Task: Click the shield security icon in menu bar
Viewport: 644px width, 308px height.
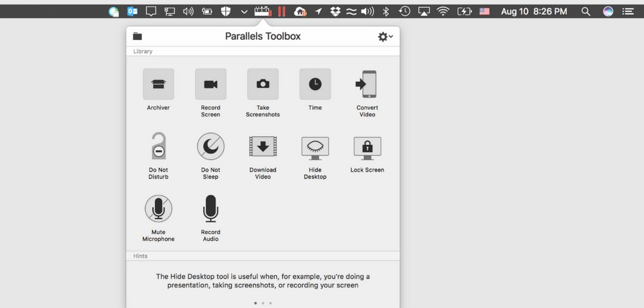Action: [x=226, y=11]
